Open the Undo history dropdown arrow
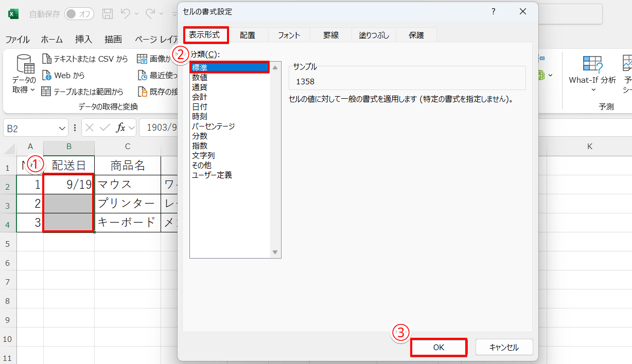The image size is (632, 364). click(137, 14)
